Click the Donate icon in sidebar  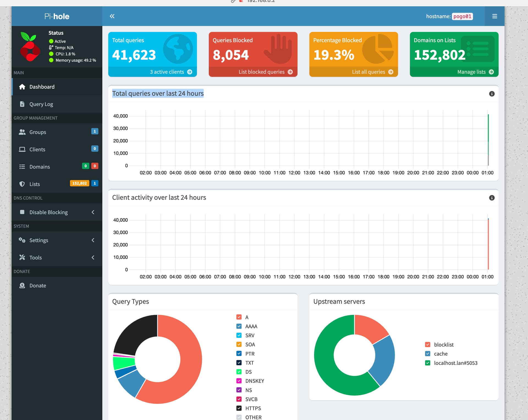22,285
